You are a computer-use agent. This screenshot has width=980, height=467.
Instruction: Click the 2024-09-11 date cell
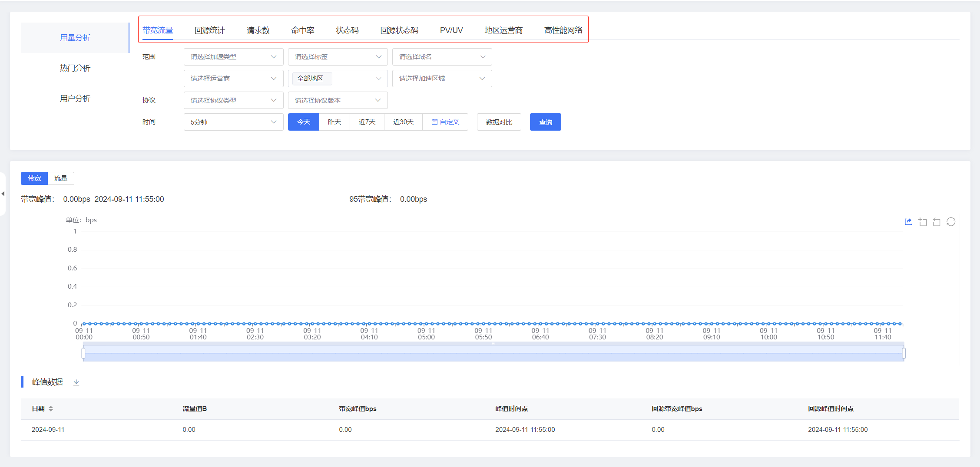pos(48,430)
